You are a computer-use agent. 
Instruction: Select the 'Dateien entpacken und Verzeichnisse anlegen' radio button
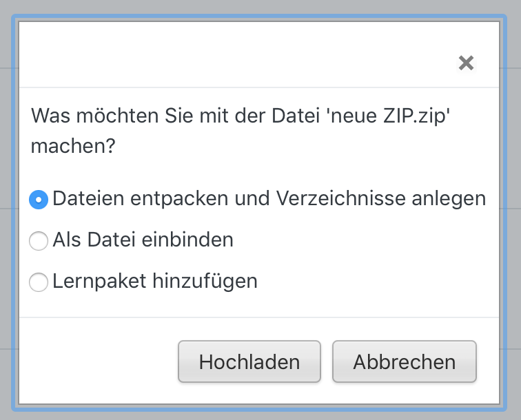(39, 200)
